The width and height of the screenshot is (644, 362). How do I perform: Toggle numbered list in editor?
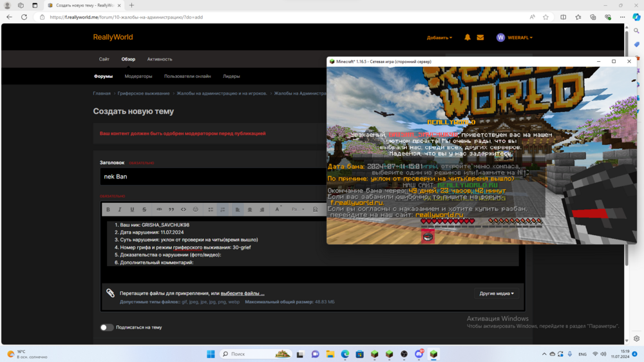click(x=223, y=209)
